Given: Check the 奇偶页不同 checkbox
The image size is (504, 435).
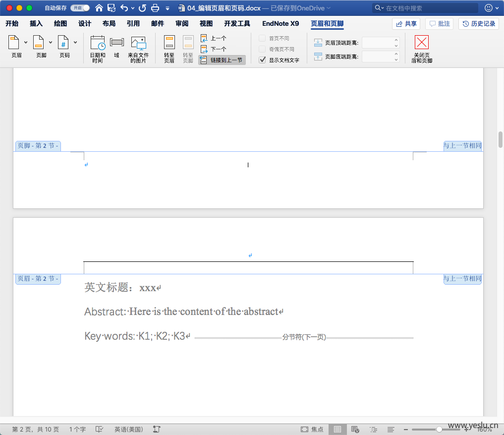Looking at the screenshot, I should pos(262,49).
